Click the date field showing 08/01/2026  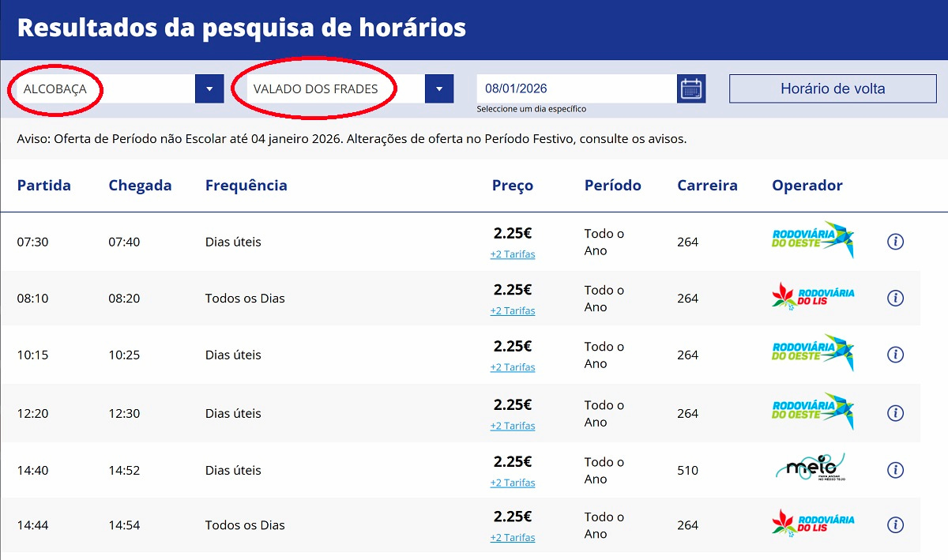pyautogui.click(x=575, y=88)
